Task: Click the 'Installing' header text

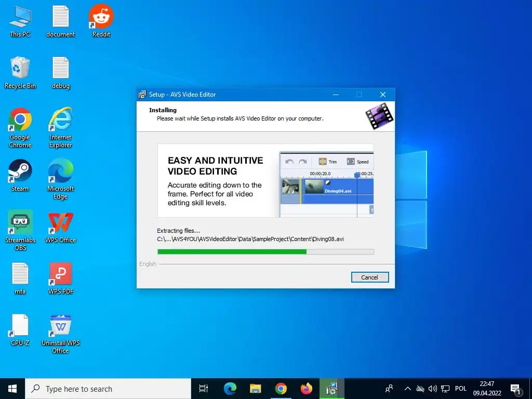Action: [x=163, y=110]
